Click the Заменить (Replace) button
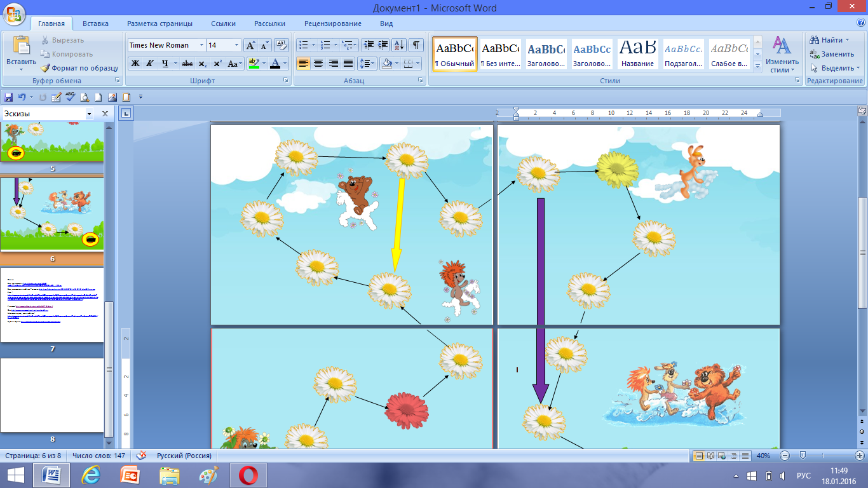 [832, 54]
